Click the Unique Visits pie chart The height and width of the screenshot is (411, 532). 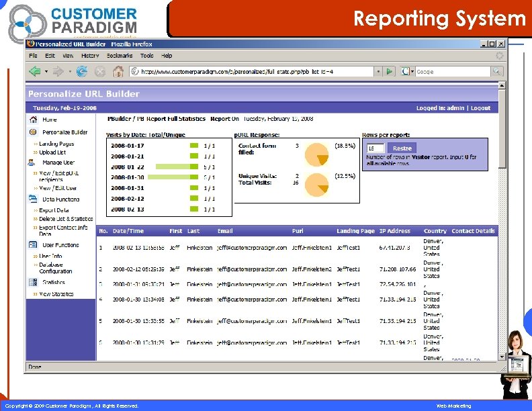point(317,185)
